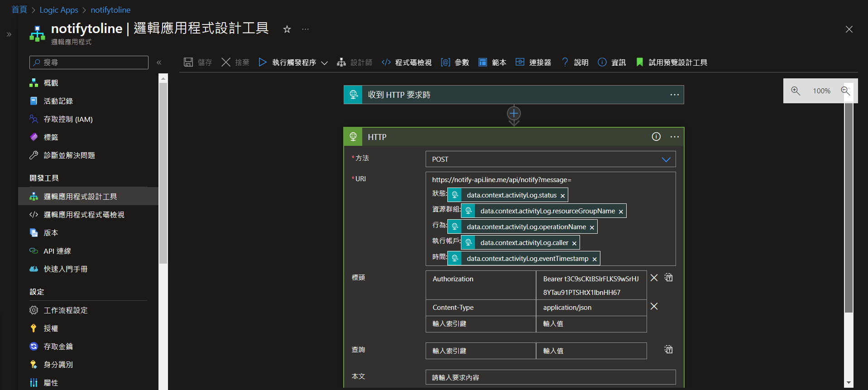Add a step with the plus connector

coord(514,113)
